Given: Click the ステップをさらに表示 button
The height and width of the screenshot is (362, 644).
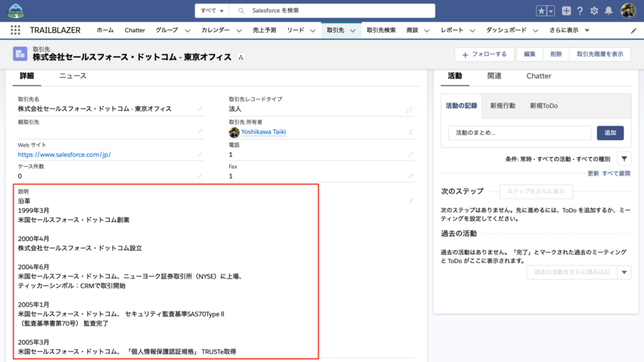Looking at the screenshot, I should [x=536, y=191].
